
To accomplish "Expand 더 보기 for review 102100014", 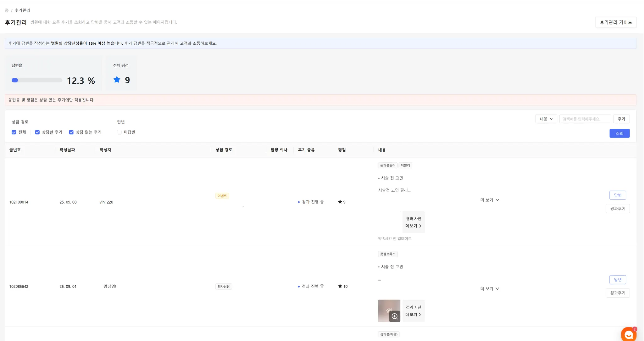I will (x=489, y=200).
